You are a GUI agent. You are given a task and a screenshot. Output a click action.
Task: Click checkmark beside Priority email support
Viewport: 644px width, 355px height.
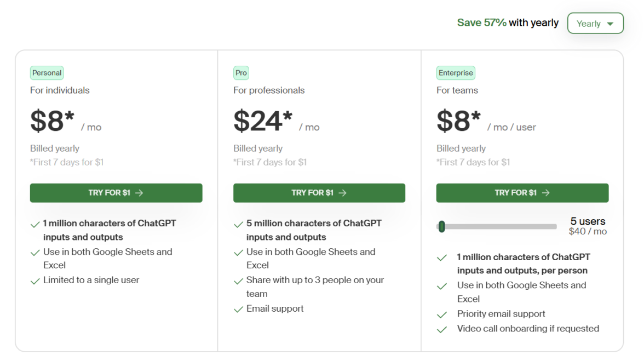pyautogui.click(x=442, y=315)
